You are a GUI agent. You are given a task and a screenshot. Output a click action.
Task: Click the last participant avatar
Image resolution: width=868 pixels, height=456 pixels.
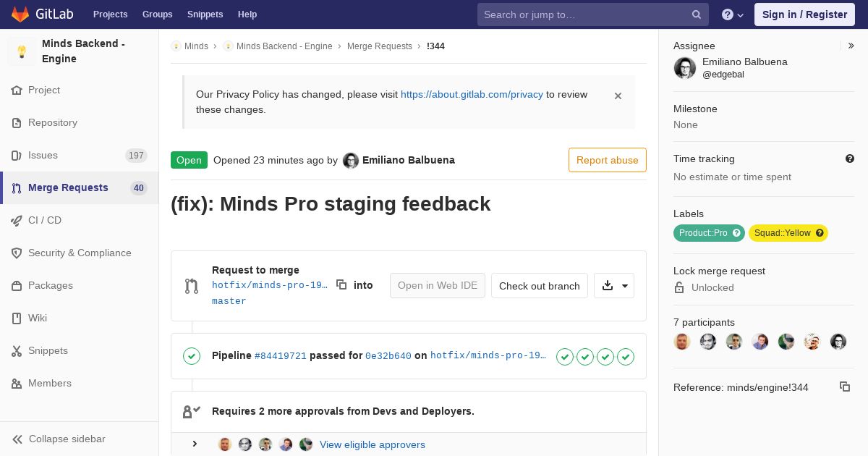(x=838, y=342)
